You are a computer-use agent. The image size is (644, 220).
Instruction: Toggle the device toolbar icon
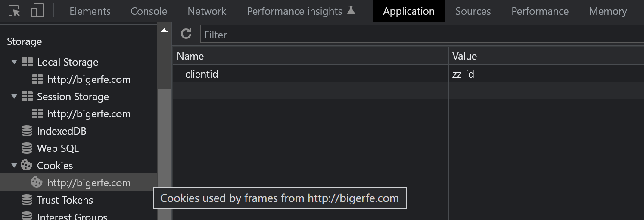pos(37,11)
